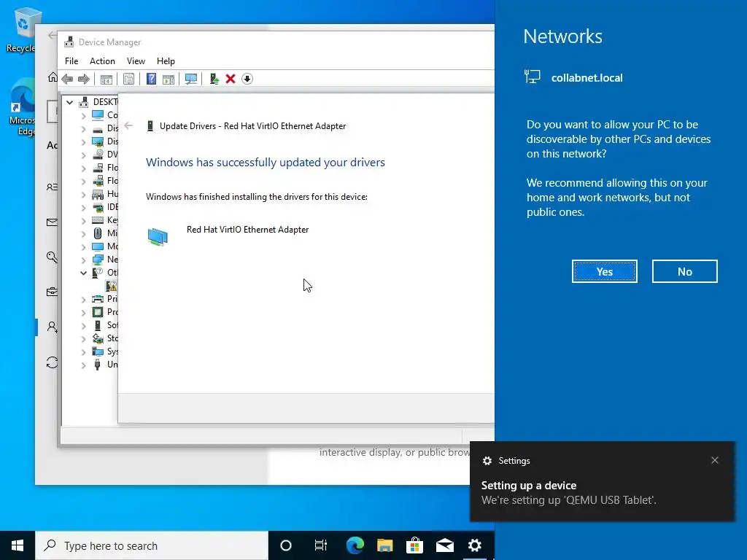This screenshot has width=747, height=560.
Task: Click the Storage controllers tree icon
Action: tap(98, 338)
